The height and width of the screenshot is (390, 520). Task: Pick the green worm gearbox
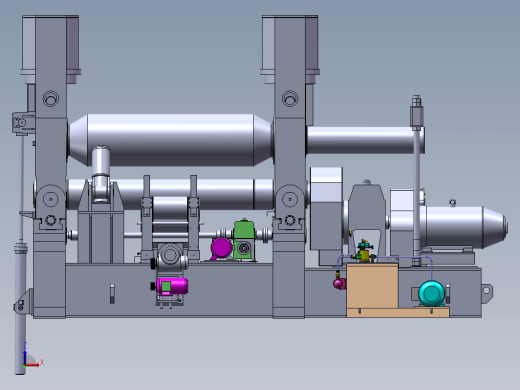[x=244, y=240]
